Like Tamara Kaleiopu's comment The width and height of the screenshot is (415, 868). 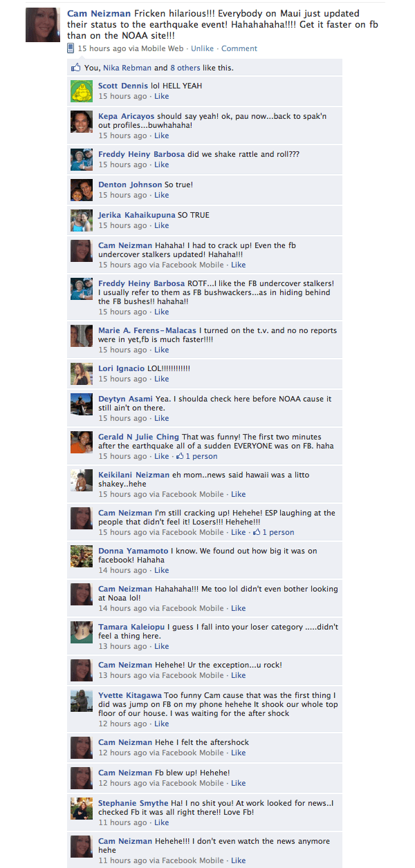click(161, 646)
